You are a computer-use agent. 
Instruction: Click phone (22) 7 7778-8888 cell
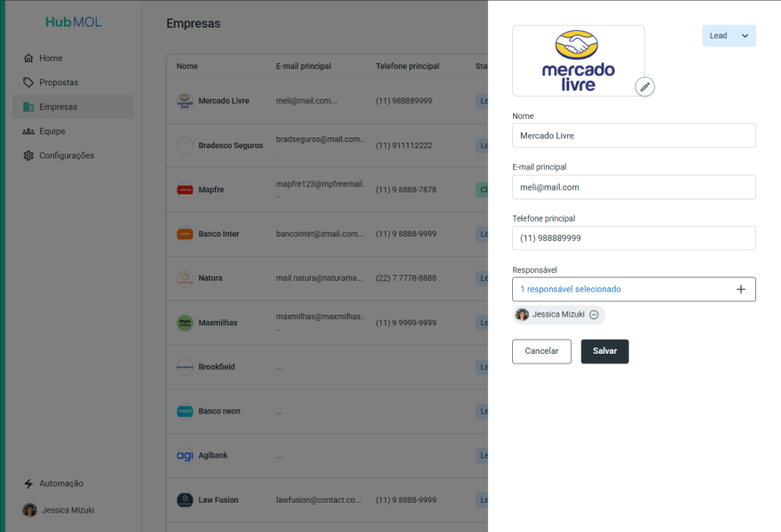point(406,278)
